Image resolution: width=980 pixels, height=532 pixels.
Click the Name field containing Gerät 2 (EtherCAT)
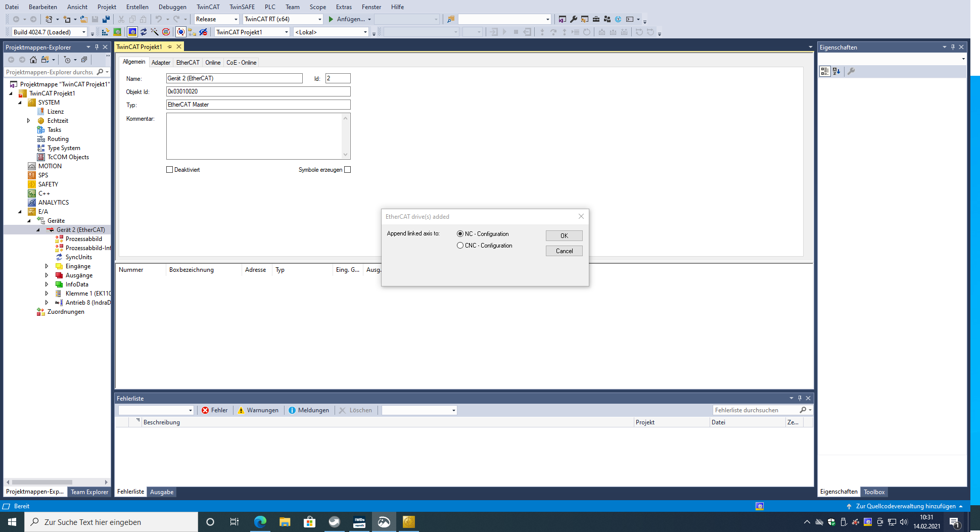pyautogui.click(x=235, y=78)
